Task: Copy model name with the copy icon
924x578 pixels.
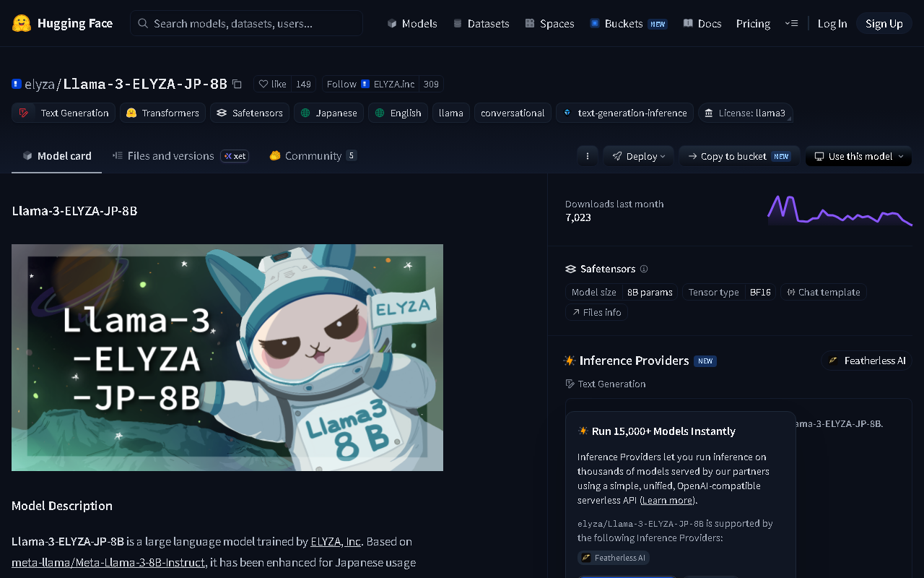Action: pyautogui.click(x=237, y=84)
